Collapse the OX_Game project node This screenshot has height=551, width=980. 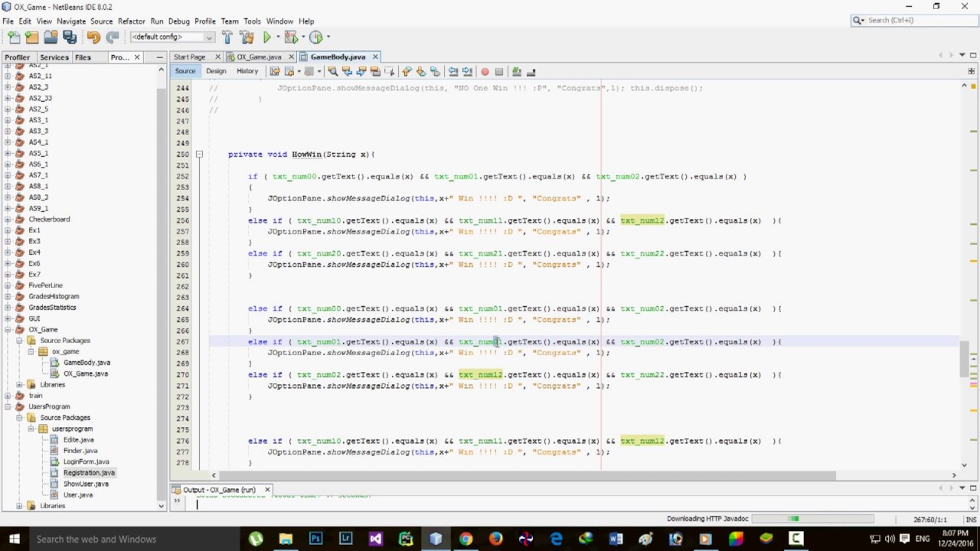[8, 330]
